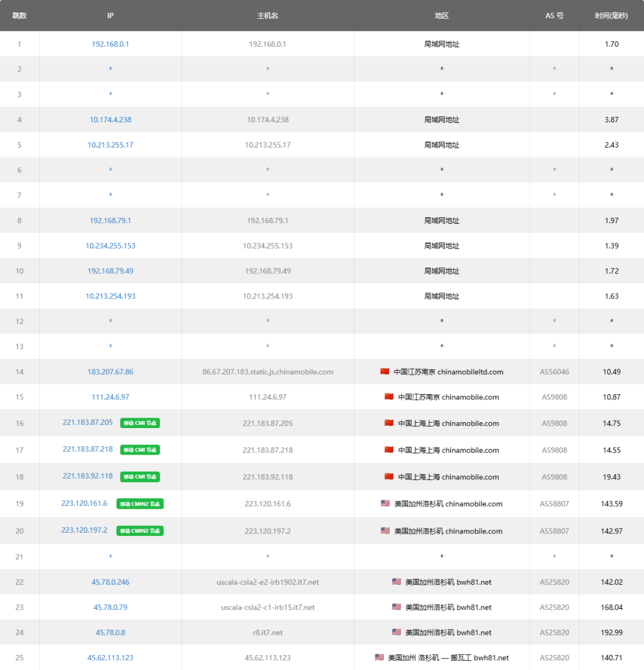Click the China flag beside chinamobileltd.com

point(384,372)
